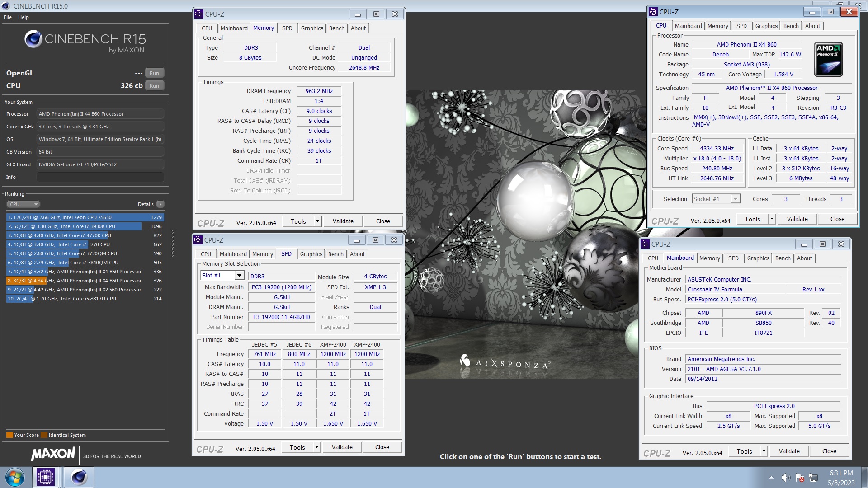Open the File menu in Cinebench

(8, 17)
